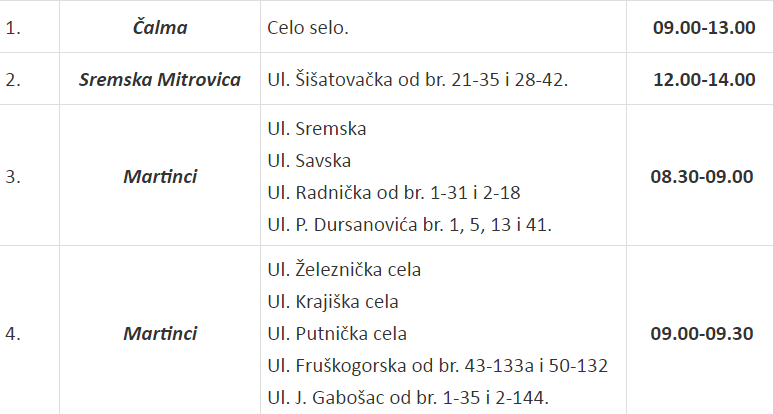This screenshot has height=414, width=773.
Task: Click the Čalma village name cell
Action: coord(160,27)
